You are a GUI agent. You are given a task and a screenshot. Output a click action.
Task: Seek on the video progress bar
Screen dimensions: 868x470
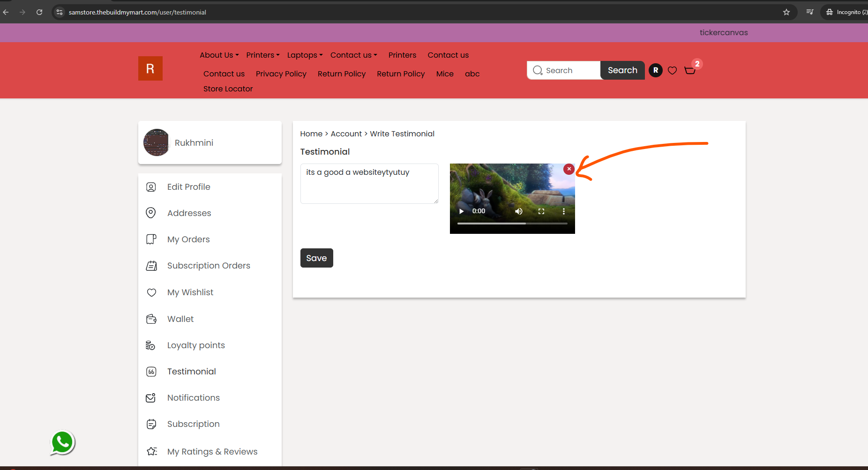(x=512, y=224)
